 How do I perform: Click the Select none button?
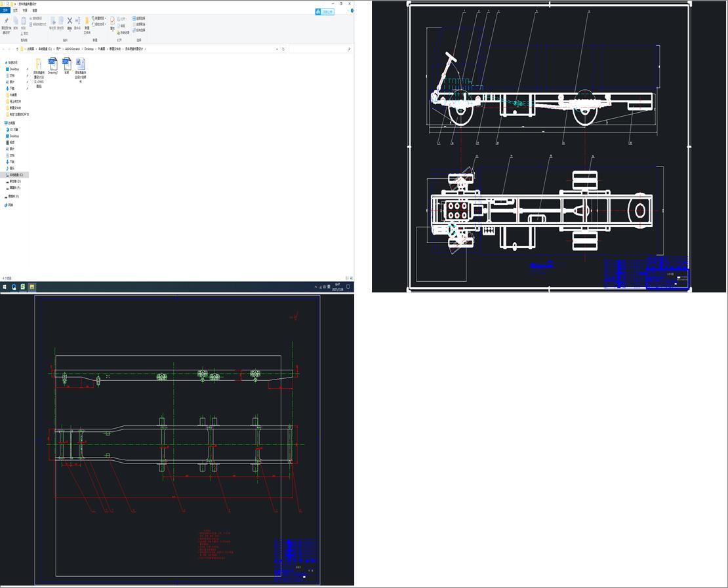coord(139,24)
